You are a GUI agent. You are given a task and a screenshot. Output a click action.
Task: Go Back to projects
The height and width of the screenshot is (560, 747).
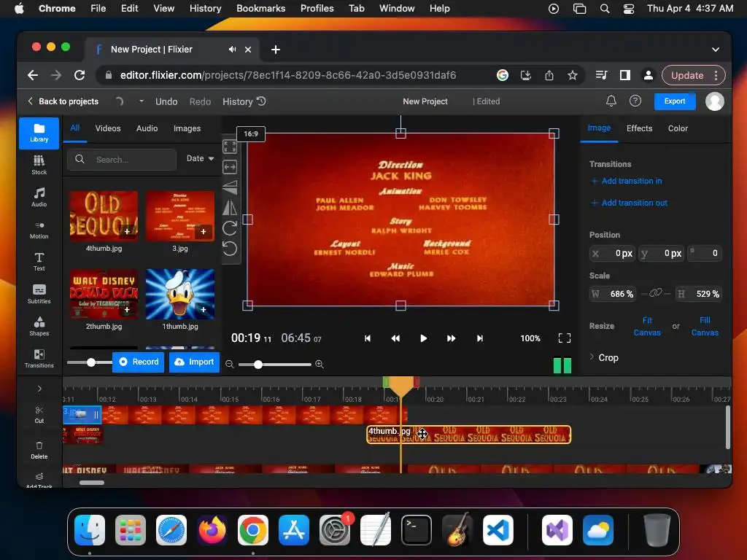click(63, 101)
